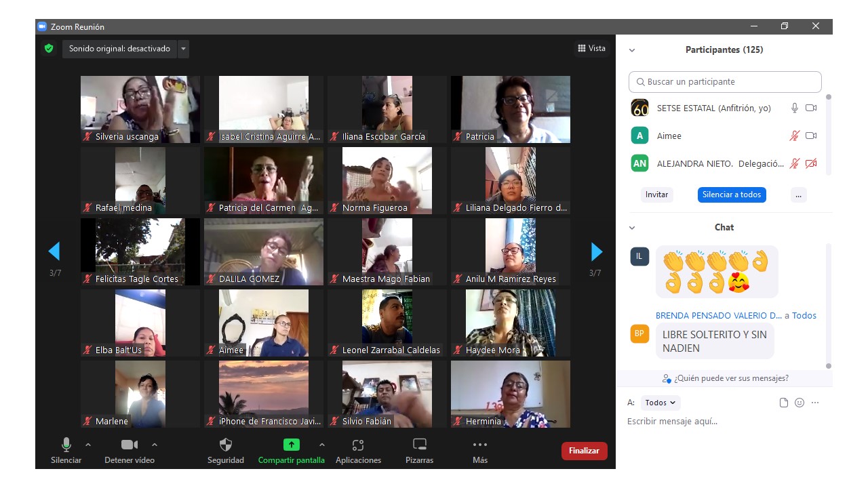Open the Vista layout menu
This screenshot has height=488, width=868.
point(591,48)
